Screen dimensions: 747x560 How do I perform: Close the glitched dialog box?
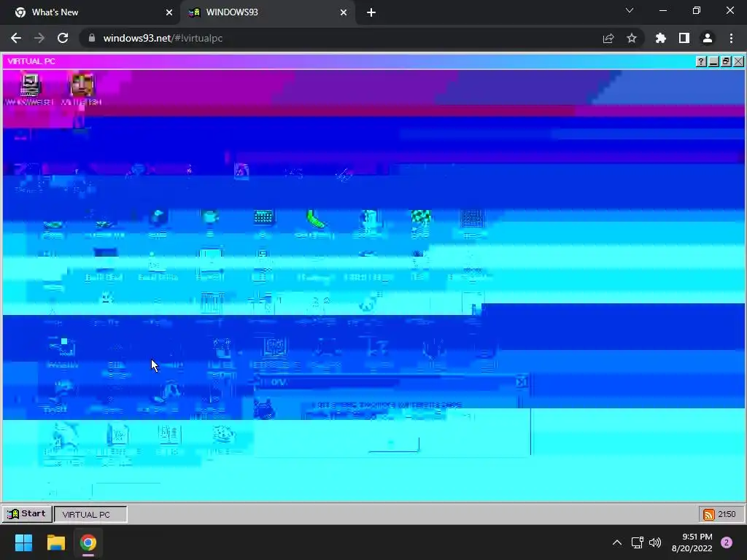click(522, 381)
